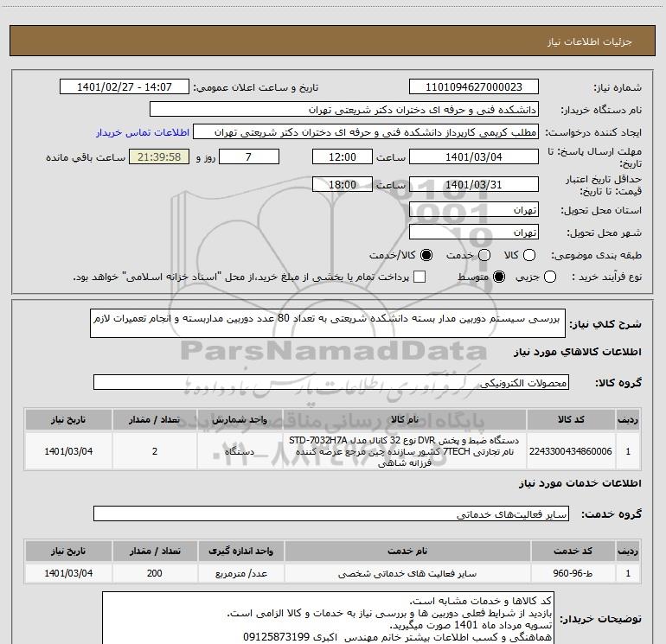Click the deadline time 12:00 field

pos(343,156)
